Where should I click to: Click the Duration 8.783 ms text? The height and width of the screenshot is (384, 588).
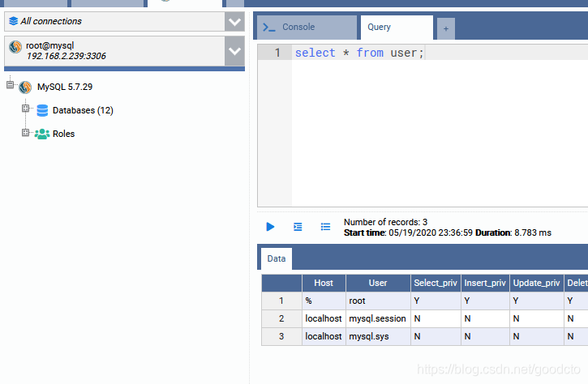[513, 233]
